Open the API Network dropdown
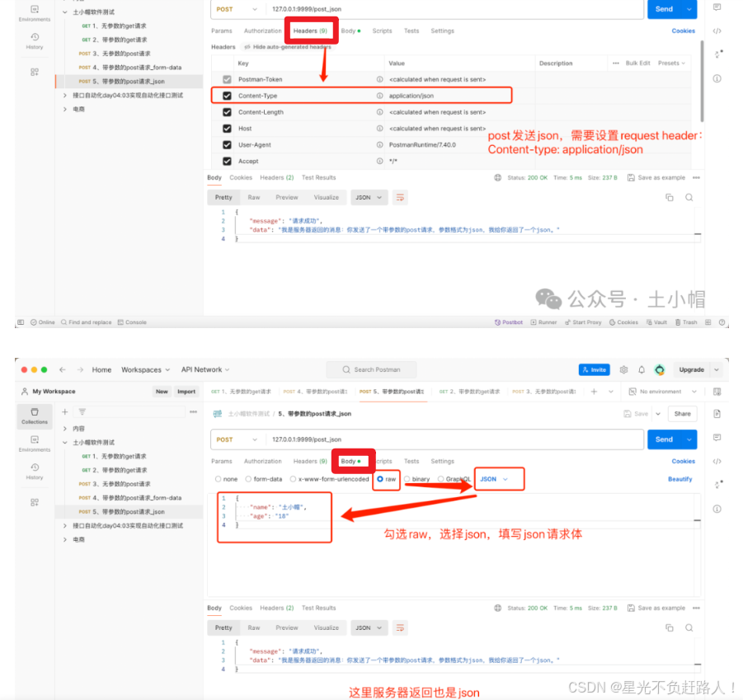 tap(205, 370)
